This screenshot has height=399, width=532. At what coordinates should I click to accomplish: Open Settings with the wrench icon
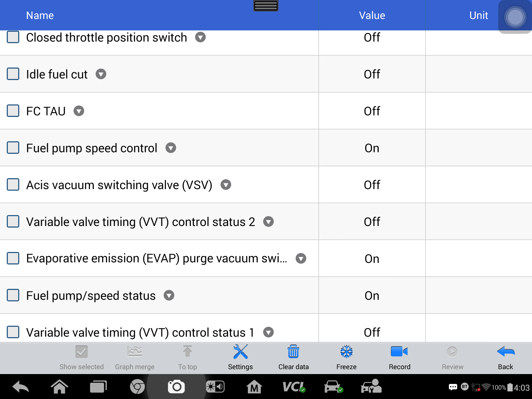pyautogui.click(x=240, y=357)
